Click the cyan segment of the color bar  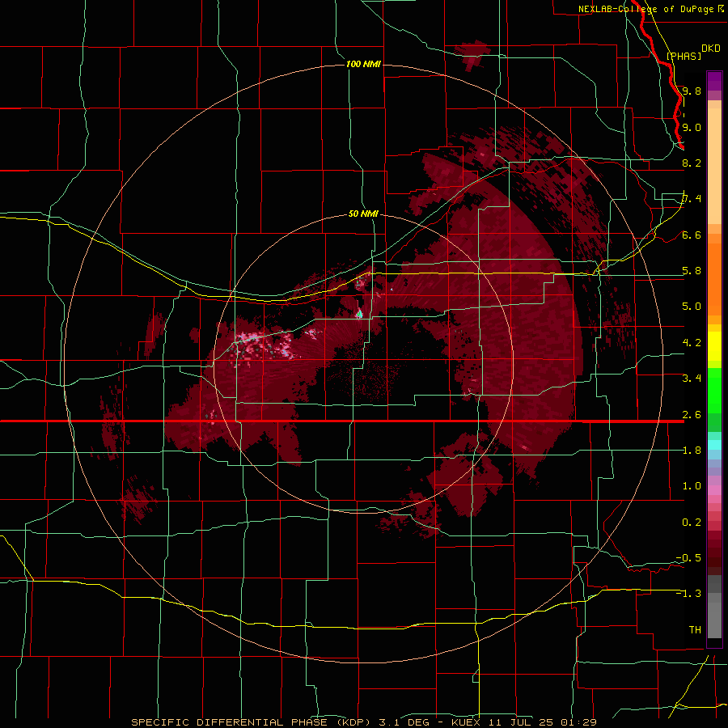tap(714, 445)
